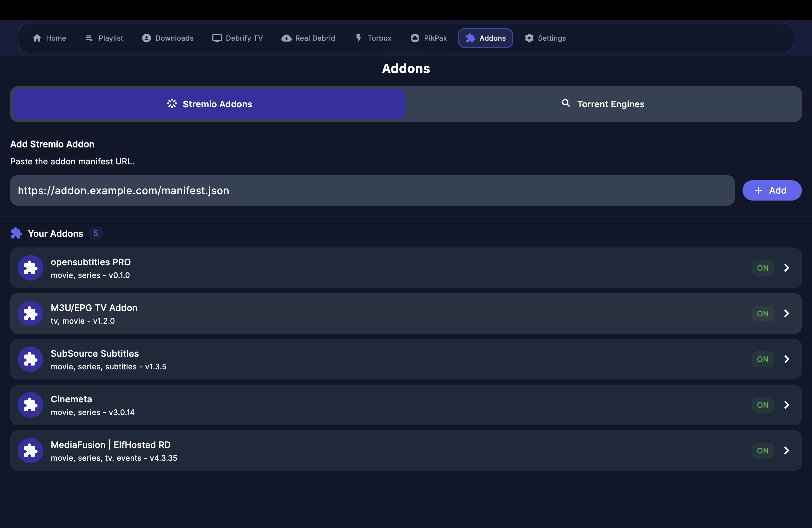The image size is (812, 528).
Task: Open MediaFusion ElfHosted RD details arrow
Action: point(787,451)
